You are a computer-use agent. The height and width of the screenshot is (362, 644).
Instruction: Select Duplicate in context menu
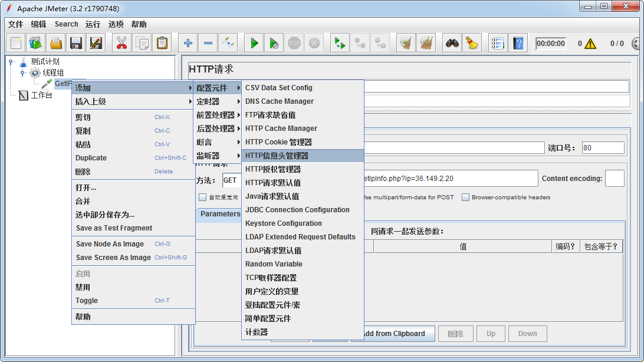(133, 158)
